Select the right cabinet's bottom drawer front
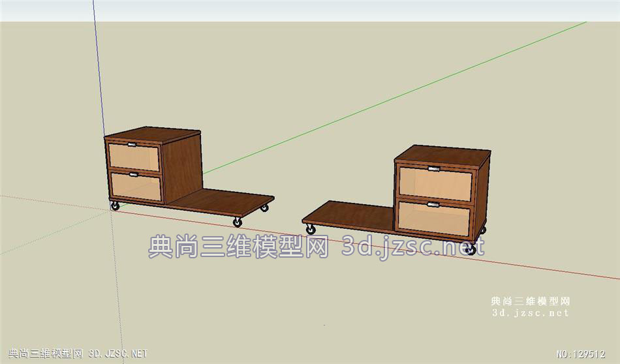 coord(434,219)
